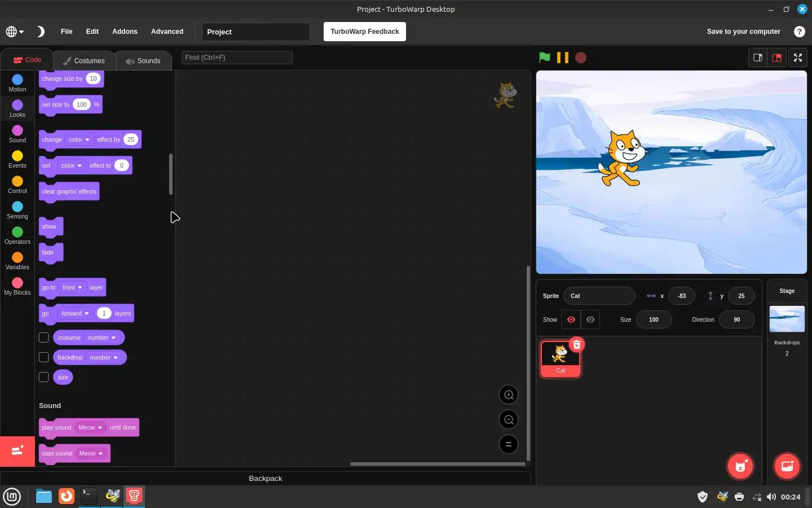The image size is (812, 508).
Task: Show the sprite with the eye icon
Action: pos(571,319)
